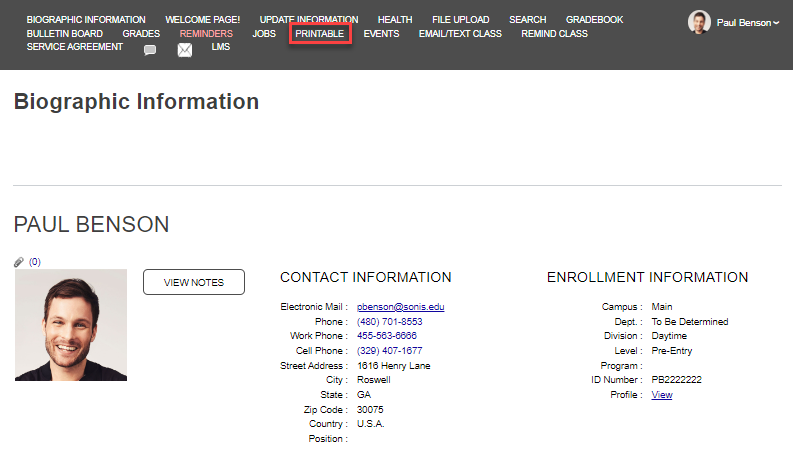The height and width of the screenshot is (464, 793).
Task: Click the work phone number 455-563-6666
Action: pyautogui.click(x=386, y=336)
